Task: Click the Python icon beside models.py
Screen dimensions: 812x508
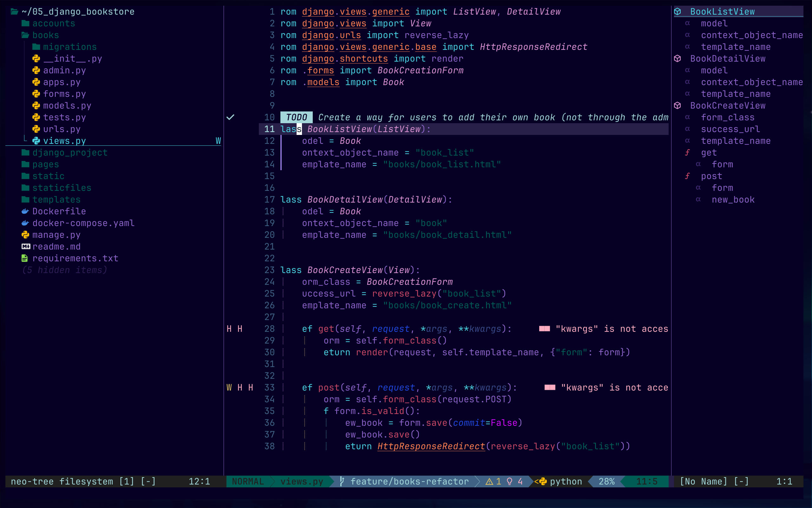Action: tap(36, 106)
